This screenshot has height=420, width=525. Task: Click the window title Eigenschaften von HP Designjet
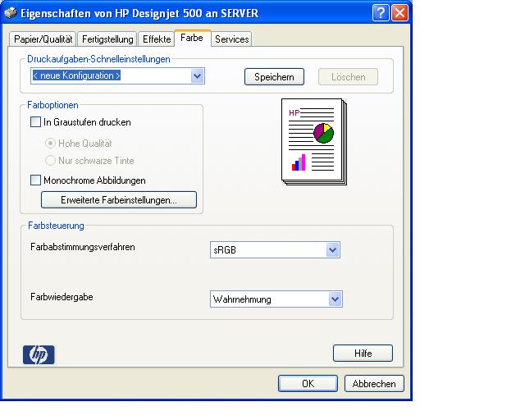coord(139,13)
